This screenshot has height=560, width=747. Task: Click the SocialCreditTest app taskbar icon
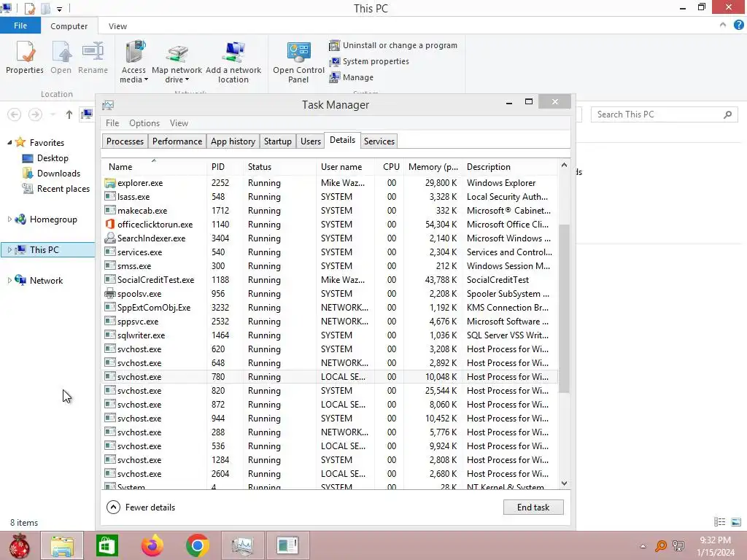pos(287,545)
